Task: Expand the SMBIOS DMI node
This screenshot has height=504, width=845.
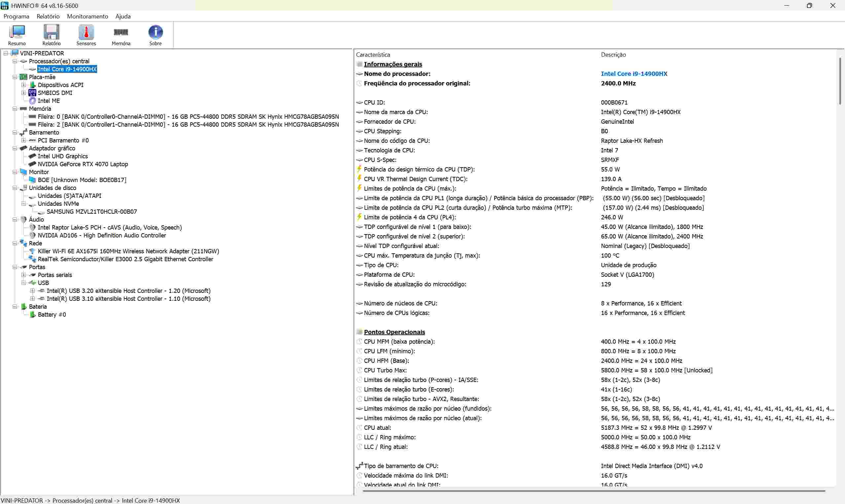Action: click(23, 93)
